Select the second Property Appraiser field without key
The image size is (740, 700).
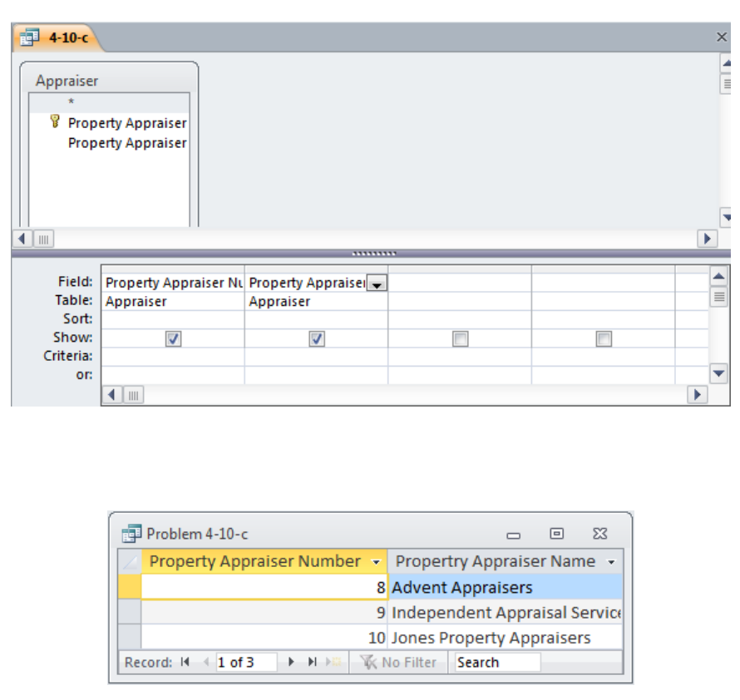pos(127,143)
